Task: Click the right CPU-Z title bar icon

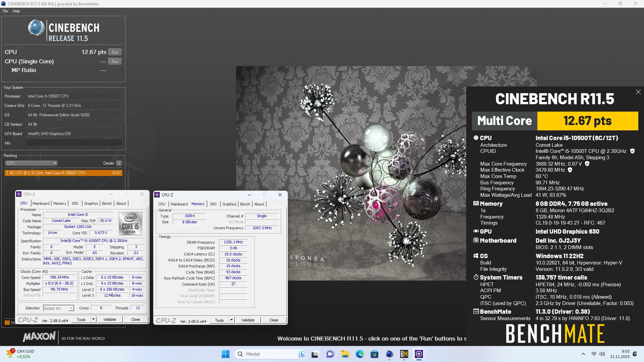Action: point(157,195)
